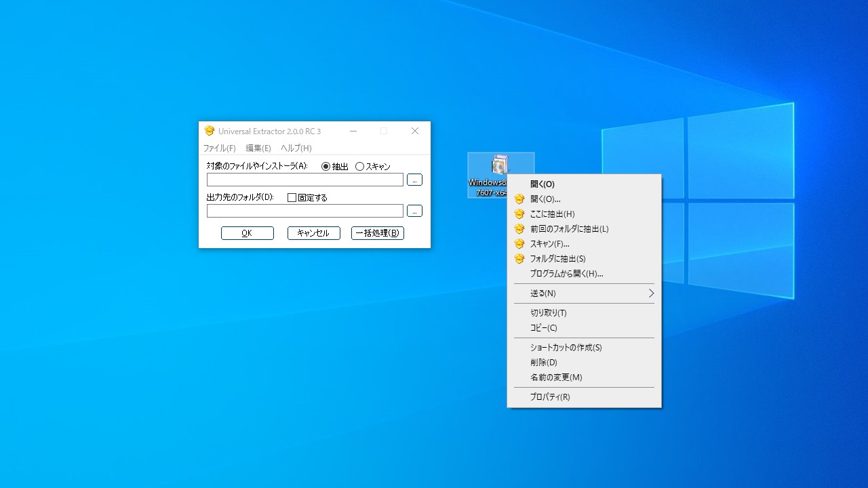The height and width of the screenshot is (488, 868).
Task: Click the キャンセル button
Action: [x=314, y=233]
